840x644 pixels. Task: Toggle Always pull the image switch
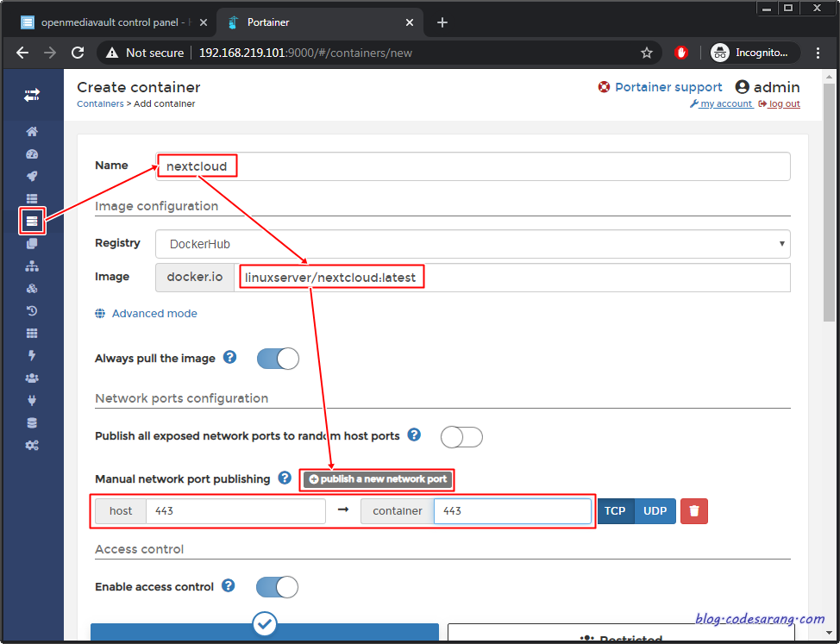[x=278, y=359]
